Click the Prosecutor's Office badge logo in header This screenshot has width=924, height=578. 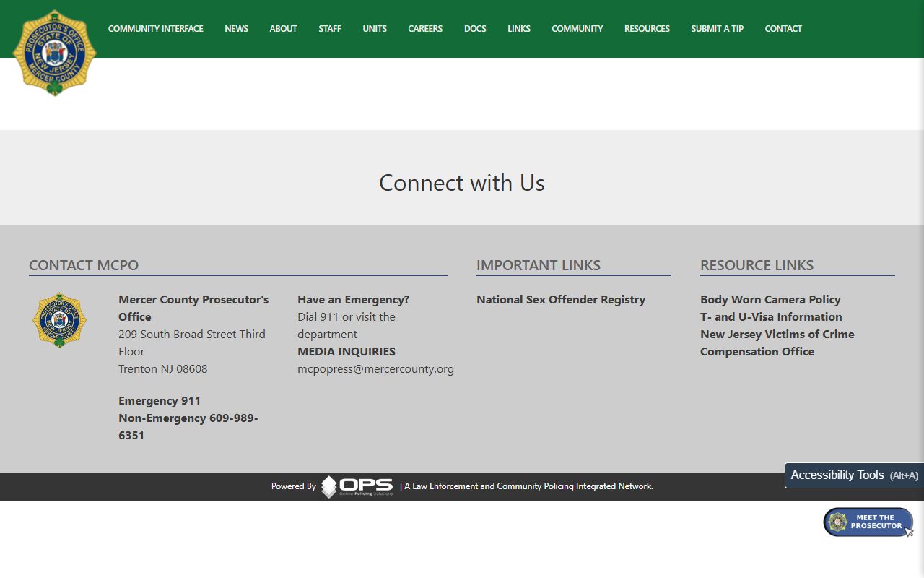pyautogui.click(x=55, y=53)
